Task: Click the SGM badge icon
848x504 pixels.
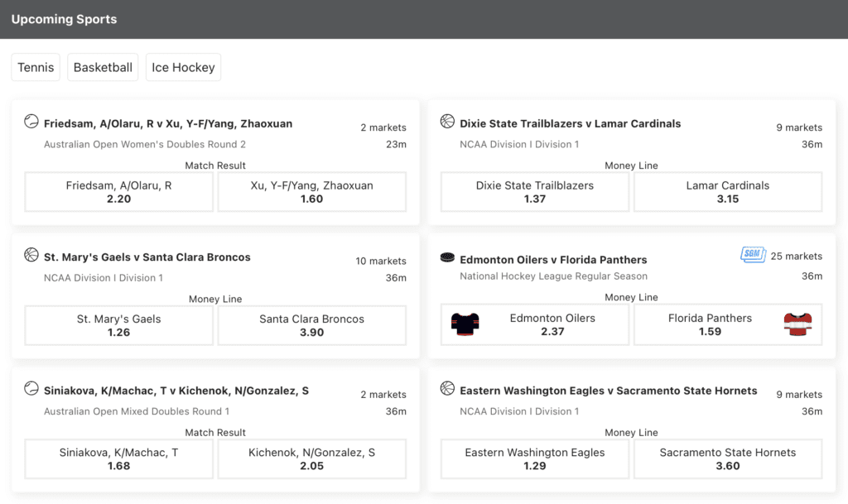Action: pos(753,254)
